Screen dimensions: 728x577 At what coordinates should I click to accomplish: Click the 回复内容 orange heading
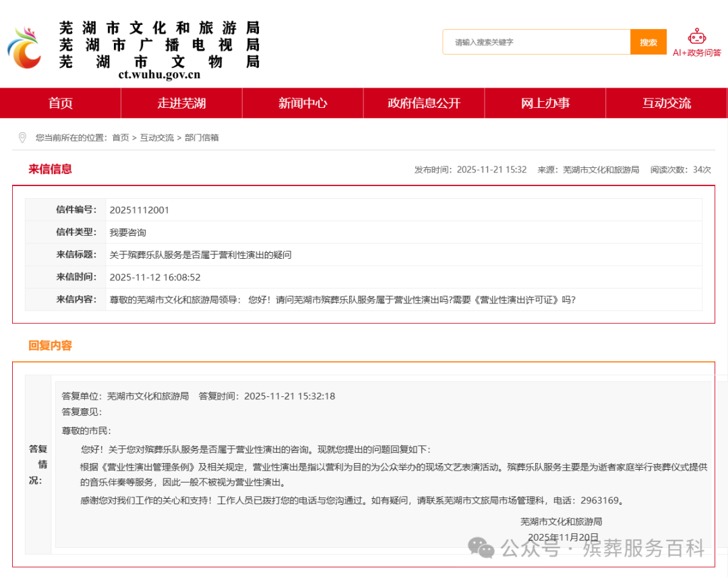(49, 346)
